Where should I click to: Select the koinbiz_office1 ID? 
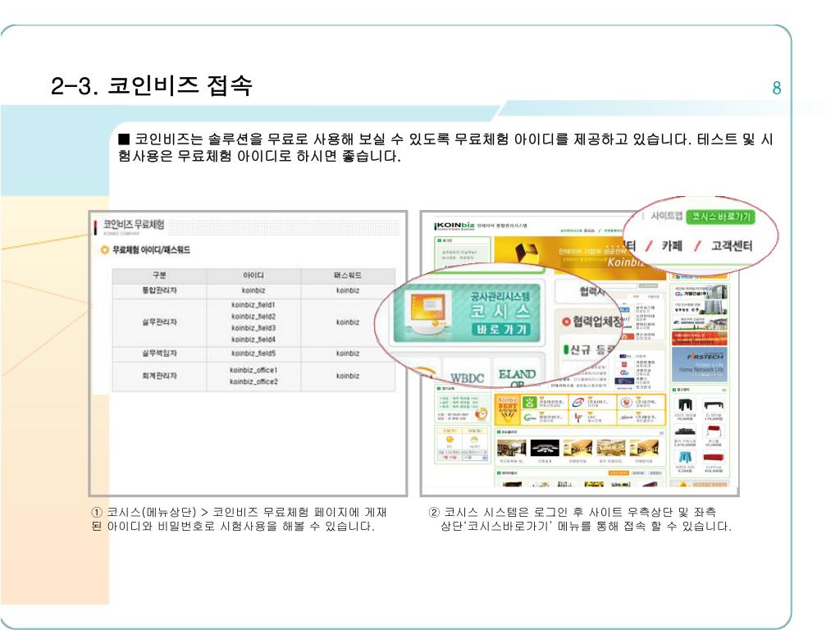tap(253, 370)
